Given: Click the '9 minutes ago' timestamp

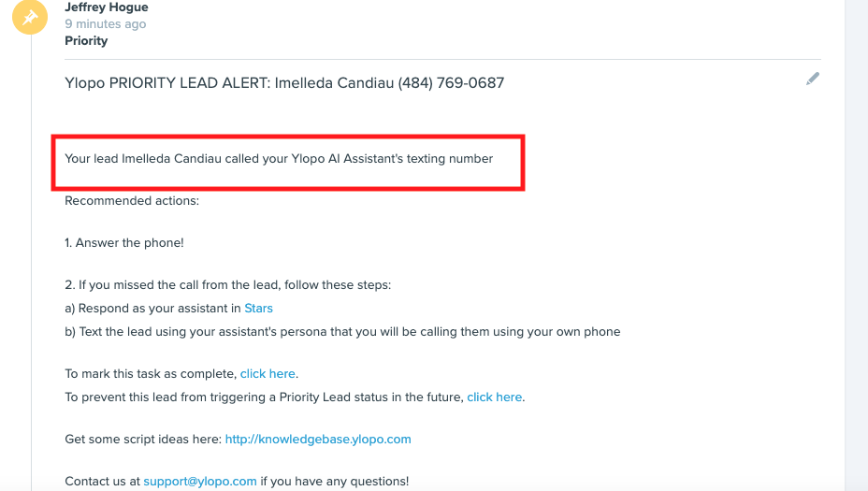Looking at the screenshot, I should pyautogui.click(x=105, y=24).
